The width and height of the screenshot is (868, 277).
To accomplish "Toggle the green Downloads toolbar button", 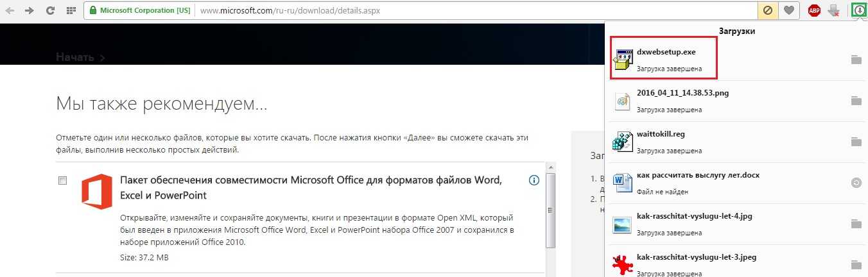I will click(x=858, y=11).
